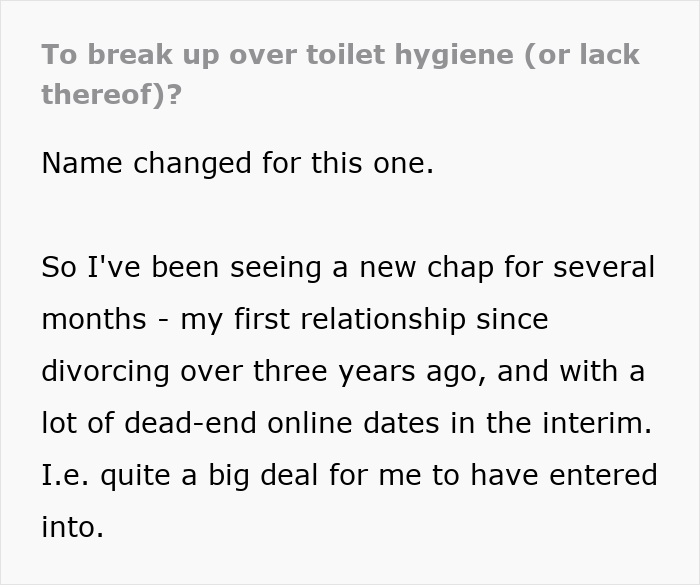Click the word "months" in the paragraph
700x585 pixels.
pos(95,320)
